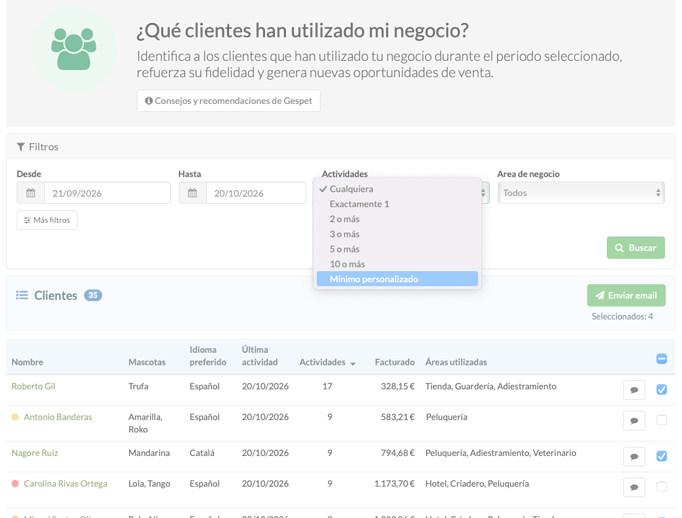Click the green clients group icon
The height and width of the screenshot is (518, 682).
(74, 49)
